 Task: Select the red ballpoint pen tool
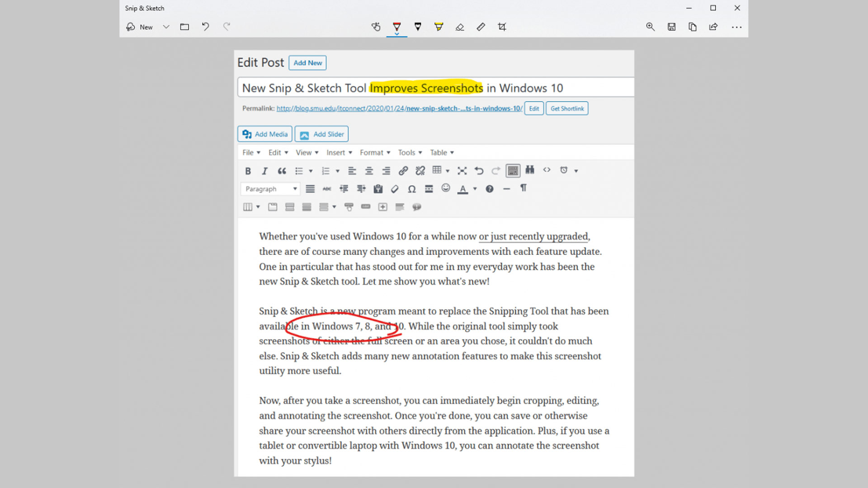pos(396,27)
